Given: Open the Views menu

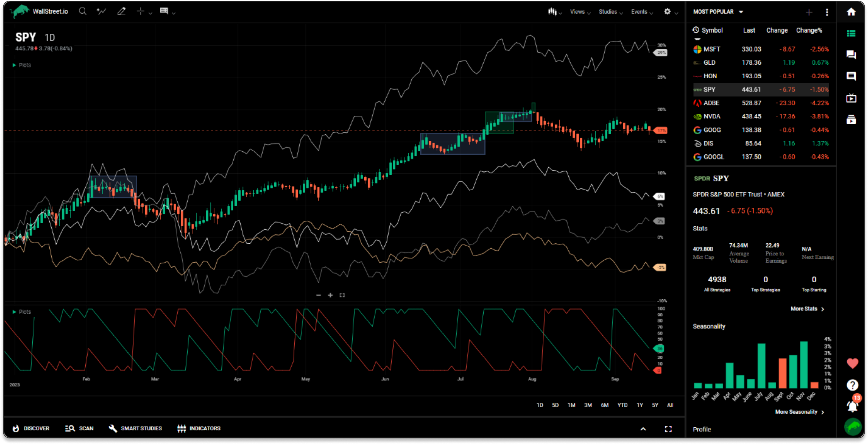Looking at the screenshot, I should click(x=580, y=12).
